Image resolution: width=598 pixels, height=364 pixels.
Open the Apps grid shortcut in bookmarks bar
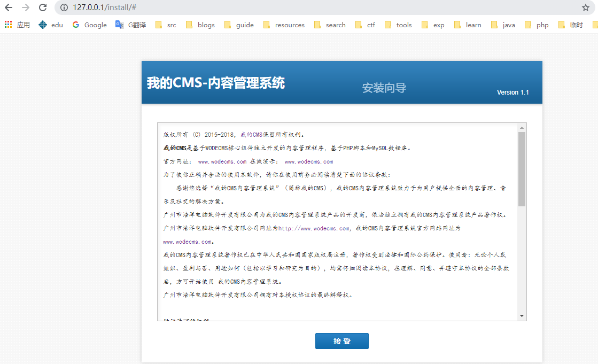click(x=17, y=25)
